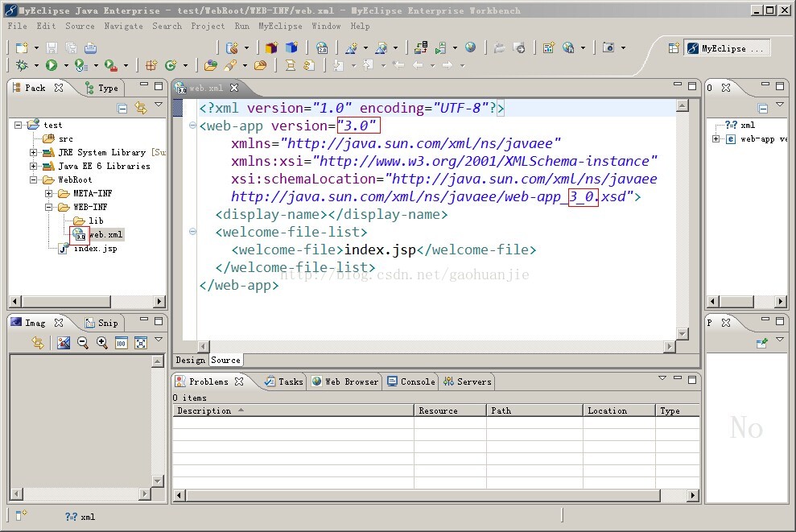Click the Debug bug icon
The width and height of the screenshot is (796, 532).
click(x=22, y=65)
